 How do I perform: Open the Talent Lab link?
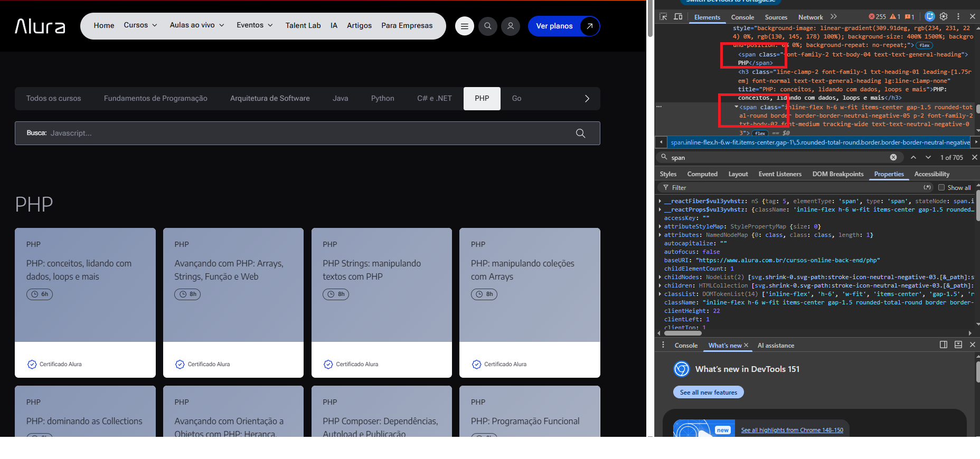pos(303,25)
